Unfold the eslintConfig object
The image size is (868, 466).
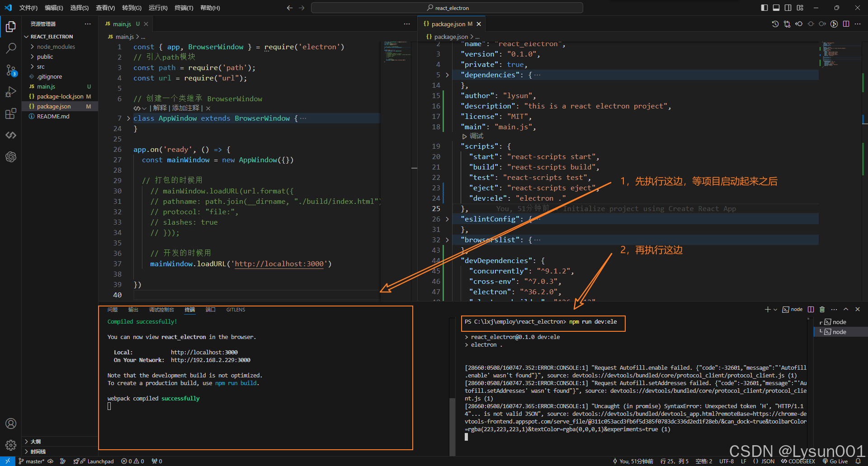pos(447,219)
